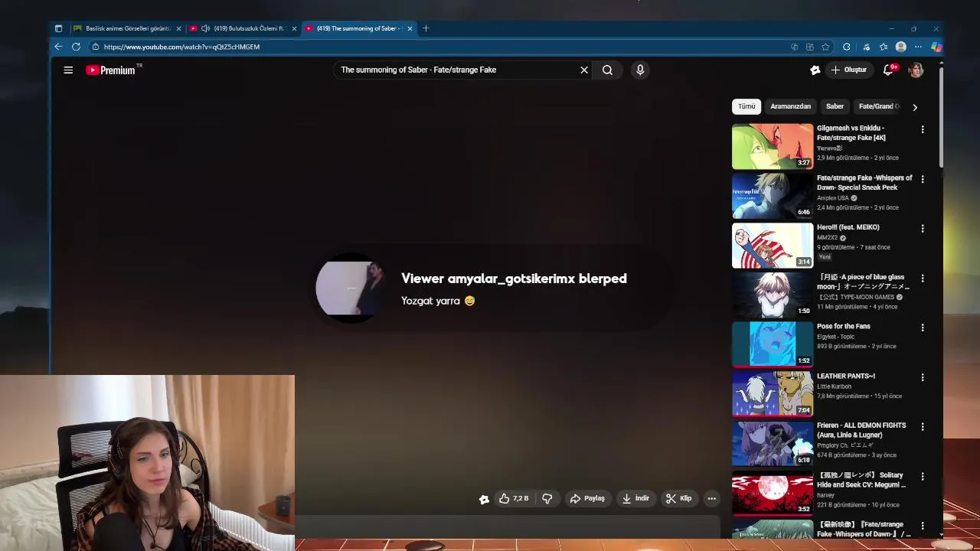The image size is (980, 551).
Task: Select the Tümü filter chip
Action: click(746, 106)
